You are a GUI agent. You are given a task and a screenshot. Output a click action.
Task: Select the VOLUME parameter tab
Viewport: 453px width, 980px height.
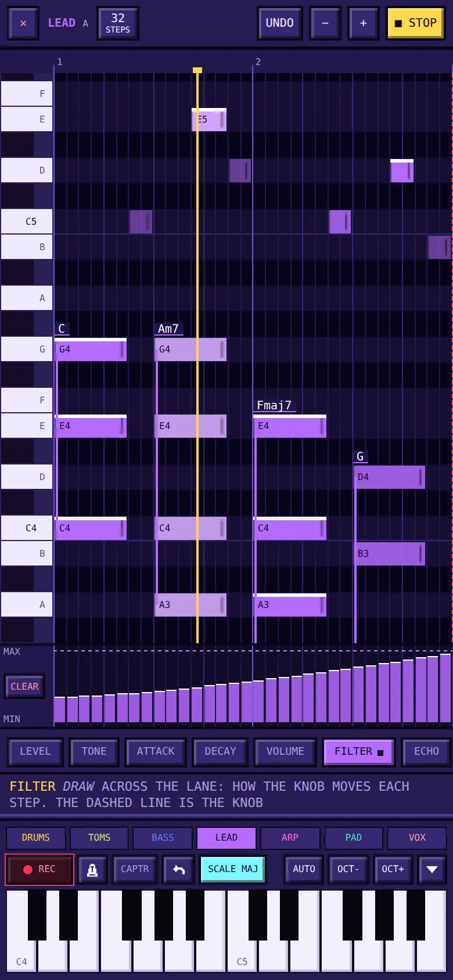(x=285, y=752)
